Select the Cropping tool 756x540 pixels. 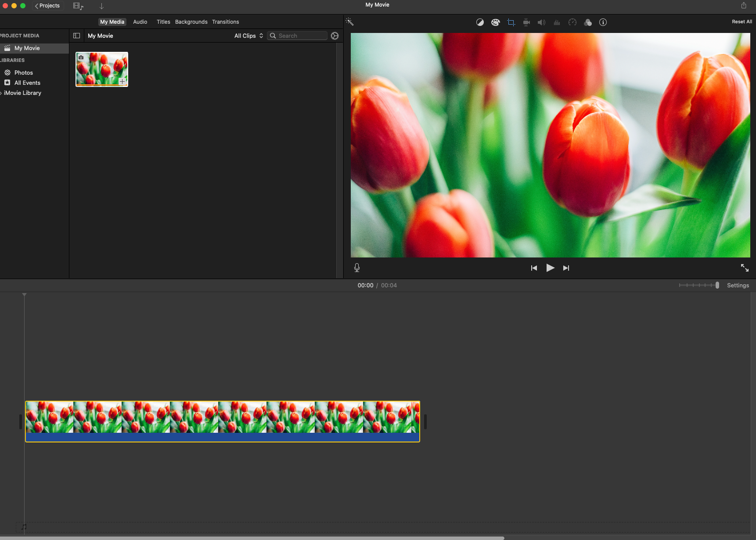(x=511, y=22)
